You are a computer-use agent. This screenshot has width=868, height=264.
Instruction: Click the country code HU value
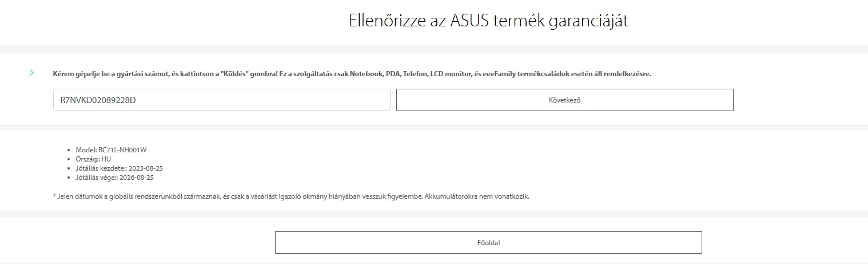pyautogui.click(x=106, y=159)
